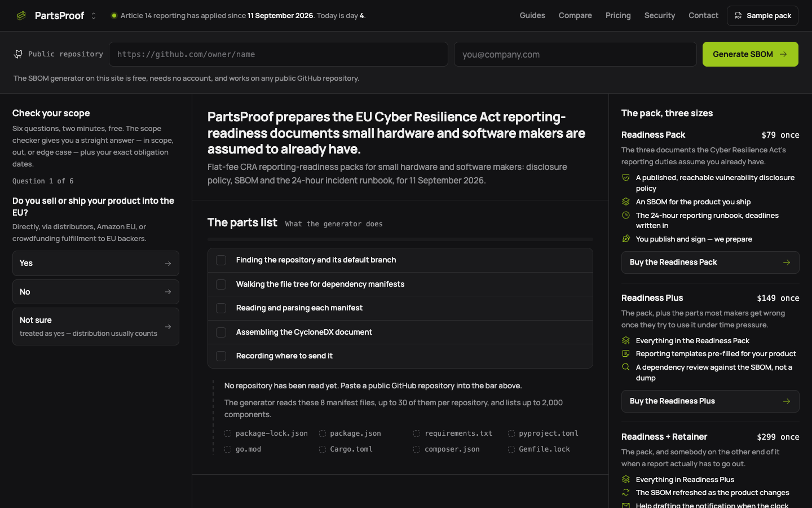This screenshot has width=812, height=508.
Task: Toggle the Recording where to send it checkbox
Action: (221, 356)
